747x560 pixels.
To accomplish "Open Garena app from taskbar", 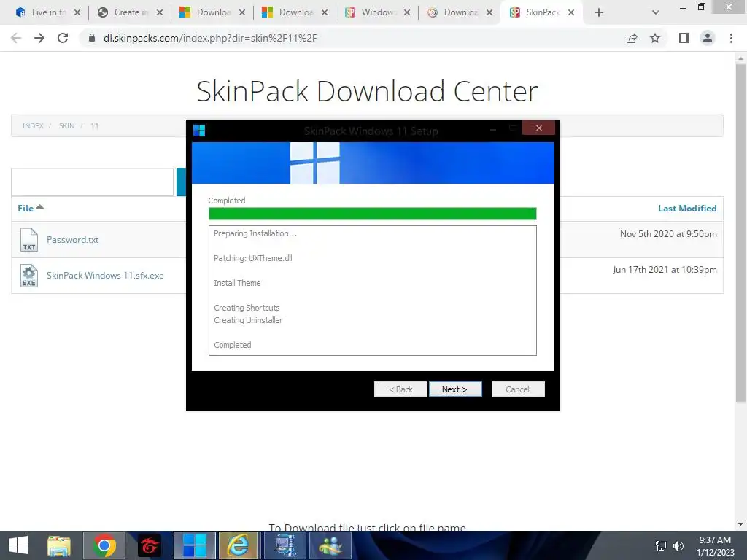I will [x=150, y=545].
